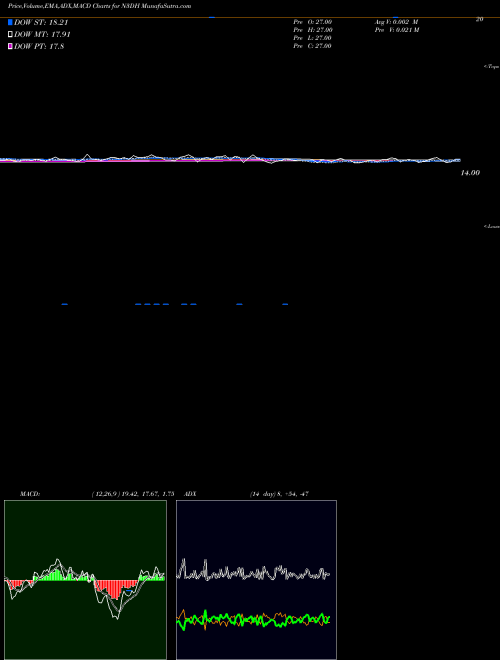Select the 'DOW MT: 17.91' legend text
Viewport: 500px width, 660px height.
pyautogui.click(x=42, y=35)
